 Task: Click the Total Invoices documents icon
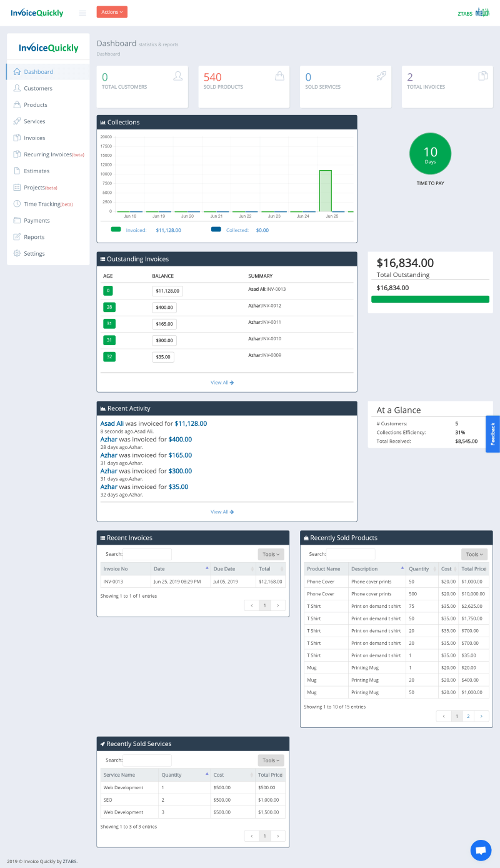pos(483,76)
